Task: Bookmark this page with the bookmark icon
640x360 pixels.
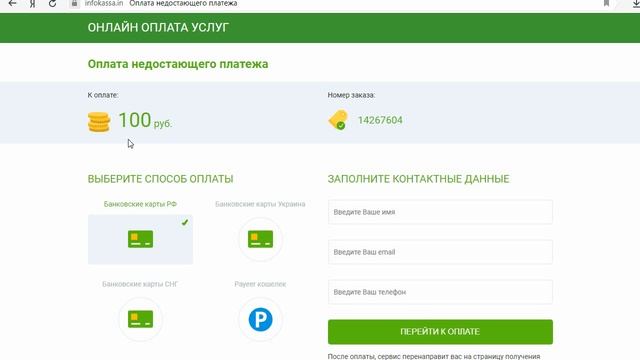Action: point(606,3)
